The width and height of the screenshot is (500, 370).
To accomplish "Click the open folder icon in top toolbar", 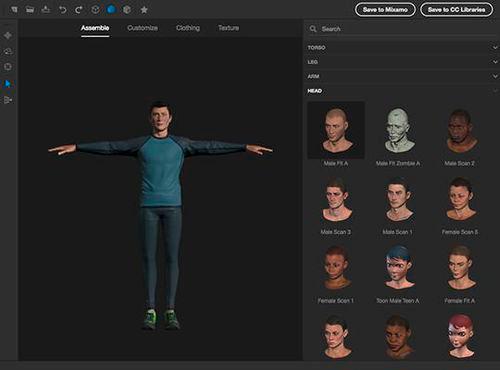I will [x=30, y=10].
